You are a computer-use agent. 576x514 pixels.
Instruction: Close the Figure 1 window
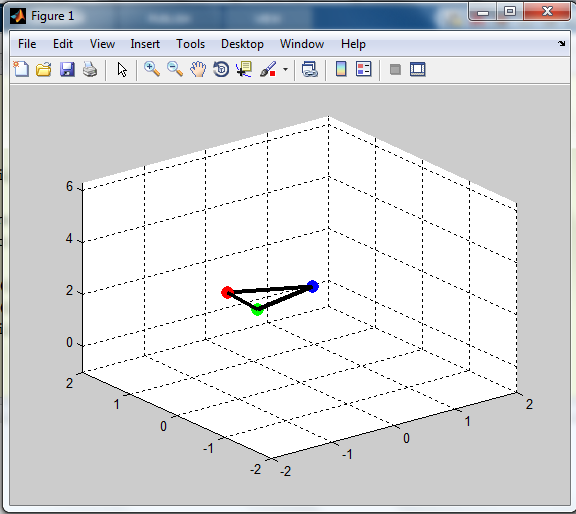click(x=547, y=11)
